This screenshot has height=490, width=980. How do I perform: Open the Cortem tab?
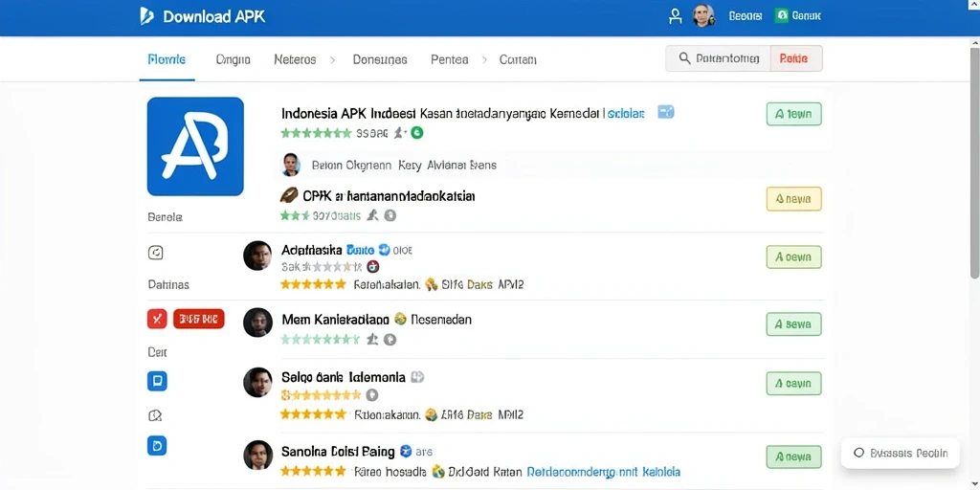pyautogui.click(x=518, y=59)
